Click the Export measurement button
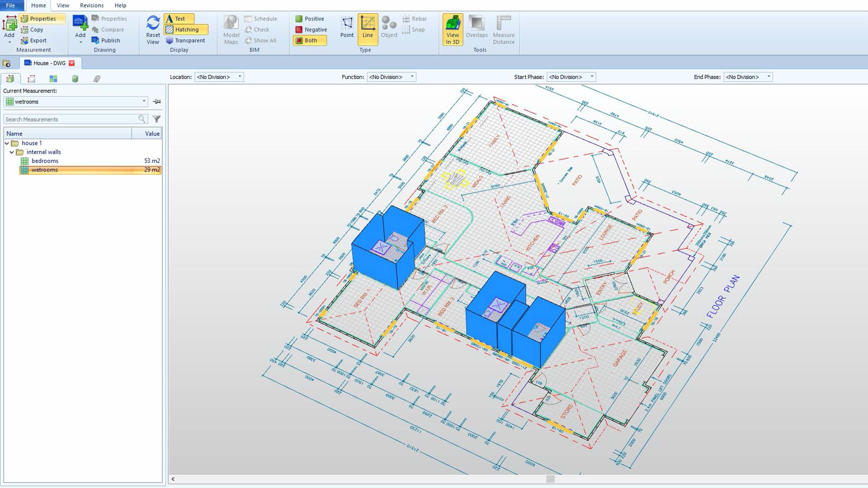 (36, 40)
